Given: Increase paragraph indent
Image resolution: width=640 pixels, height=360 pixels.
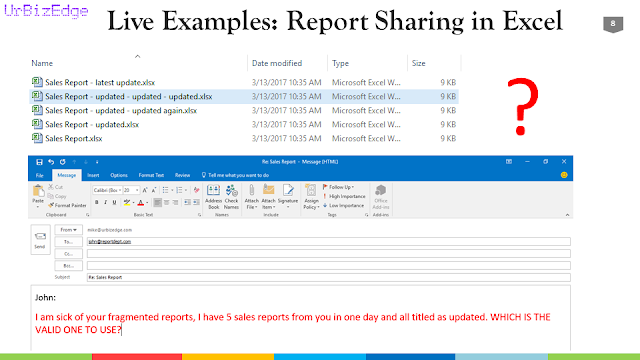Looking at the screenshot, I should [x=196, y=202].
